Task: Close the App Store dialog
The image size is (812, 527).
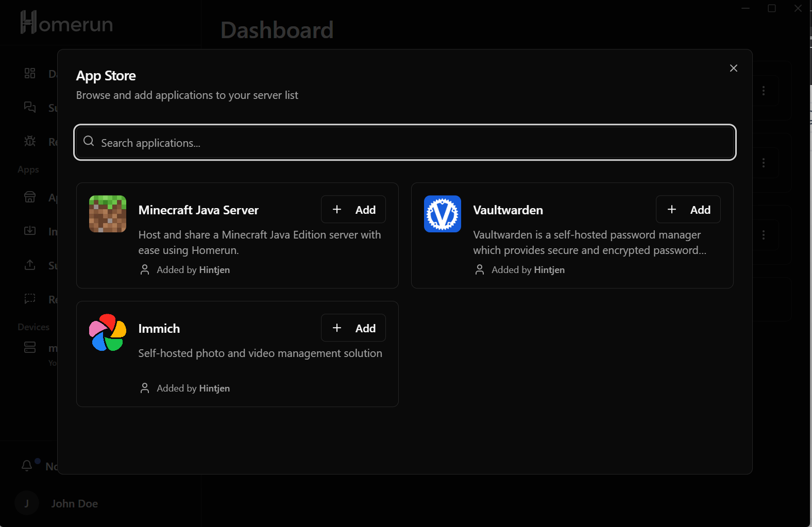Action: tap(734, 68)
